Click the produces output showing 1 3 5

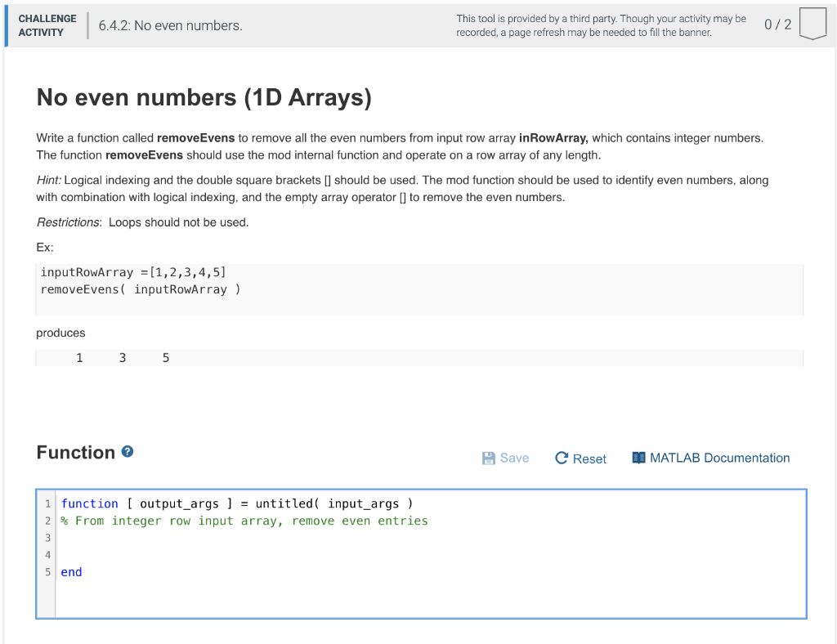tap(123, 357)
